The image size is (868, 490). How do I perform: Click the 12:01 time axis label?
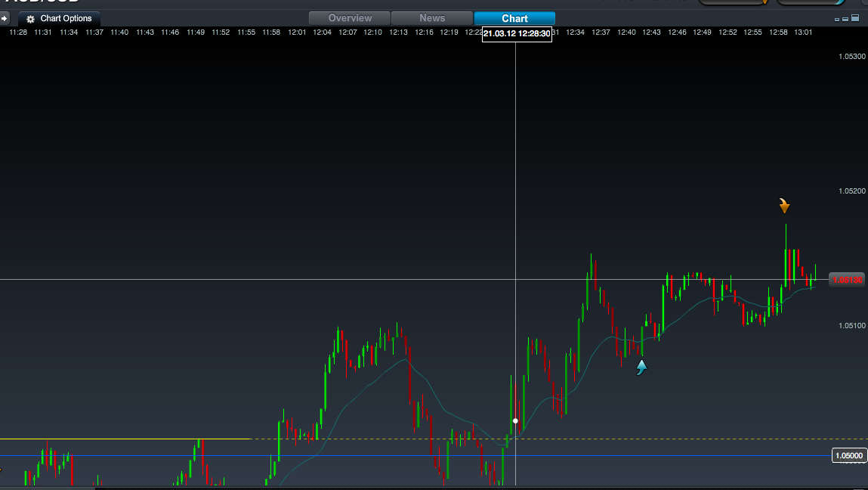[297, 33]
